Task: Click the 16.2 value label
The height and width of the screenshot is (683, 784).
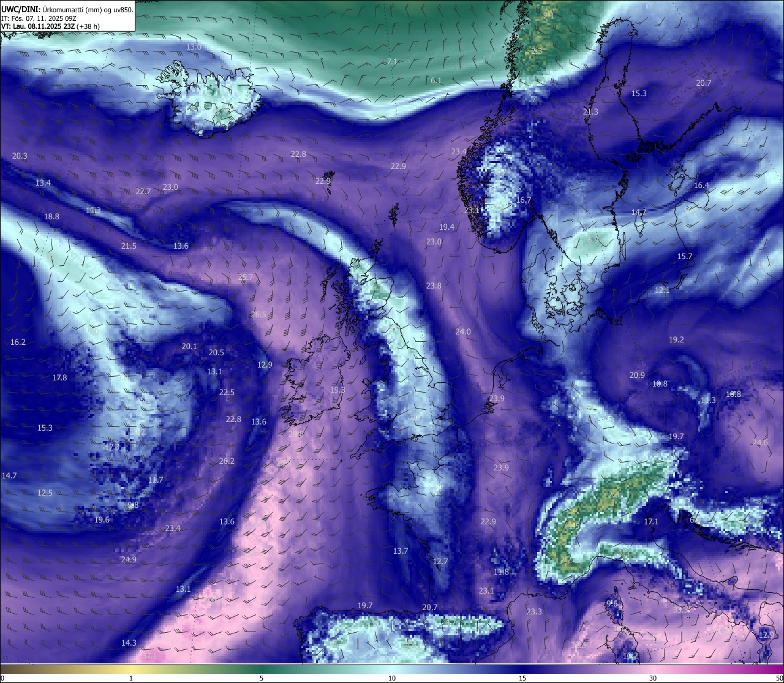Action: pos(18,342)
